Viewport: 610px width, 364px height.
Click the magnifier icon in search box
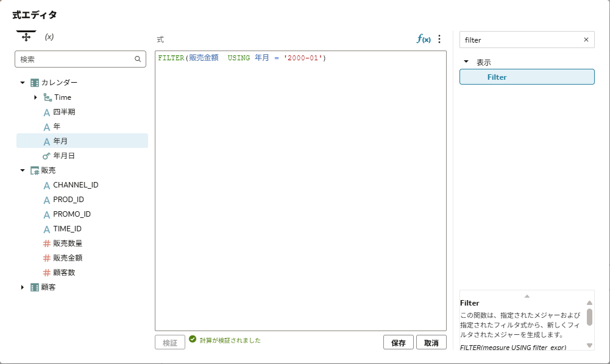coord(138,59)
